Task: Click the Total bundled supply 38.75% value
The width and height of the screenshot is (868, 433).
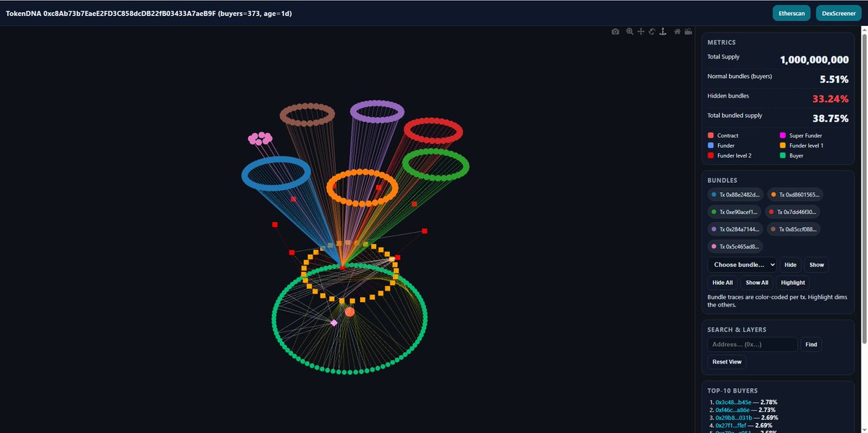Action: 830,119
